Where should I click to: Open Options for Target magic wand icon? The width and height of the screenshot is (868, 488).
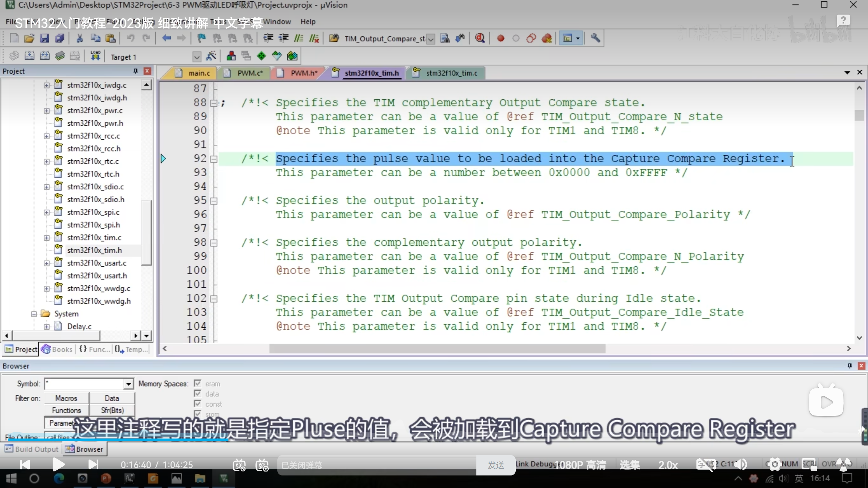coord(211,56)
